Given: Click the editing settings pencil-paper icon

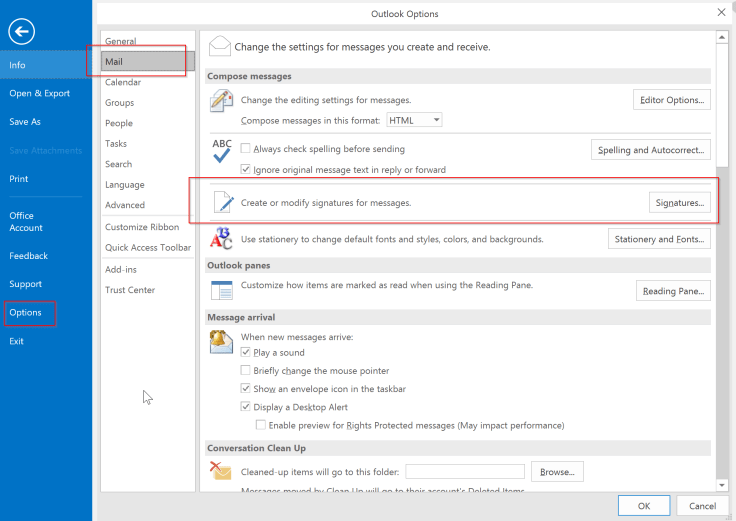Looking at the screenshot, I should point(221,100).
